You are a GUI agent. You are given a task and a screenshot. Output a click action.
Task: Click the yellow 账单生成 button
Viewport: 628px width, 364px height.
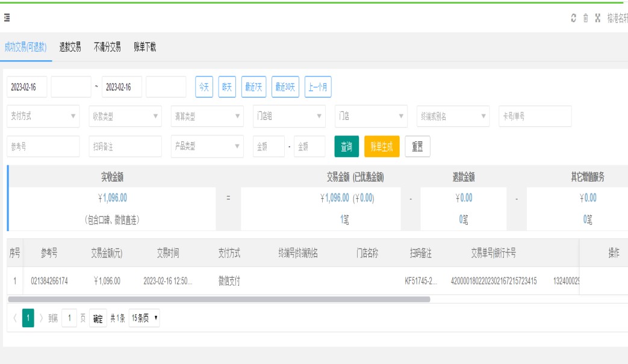tap(382, 146)
